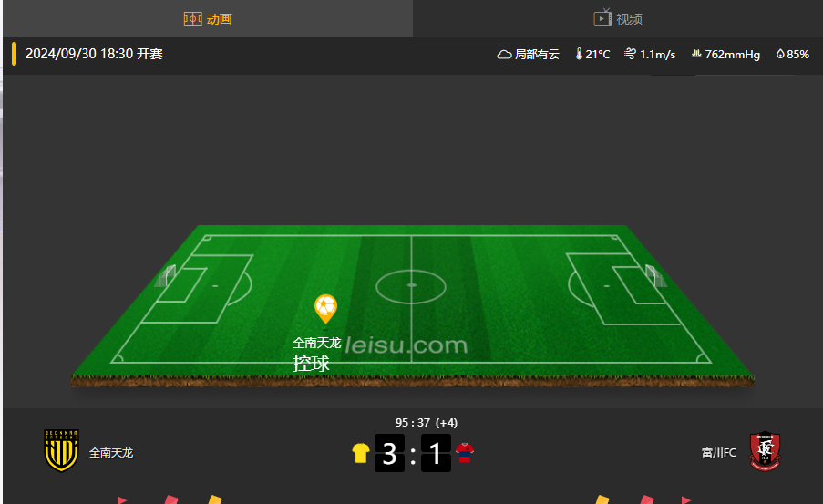Viewport: 823px width, 504px height.
Task: Click the red away jersey icon
Action: [465, 453]
